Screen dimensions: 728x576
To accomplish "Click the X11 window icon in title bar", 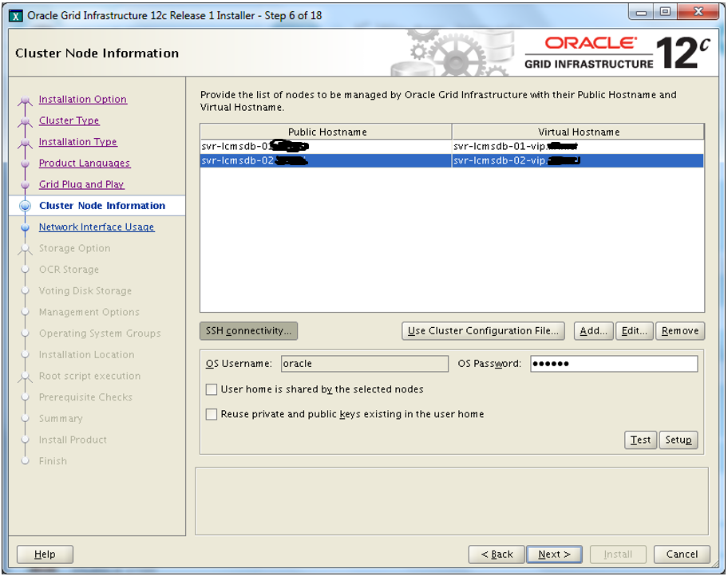I will [x=16, y=16].
